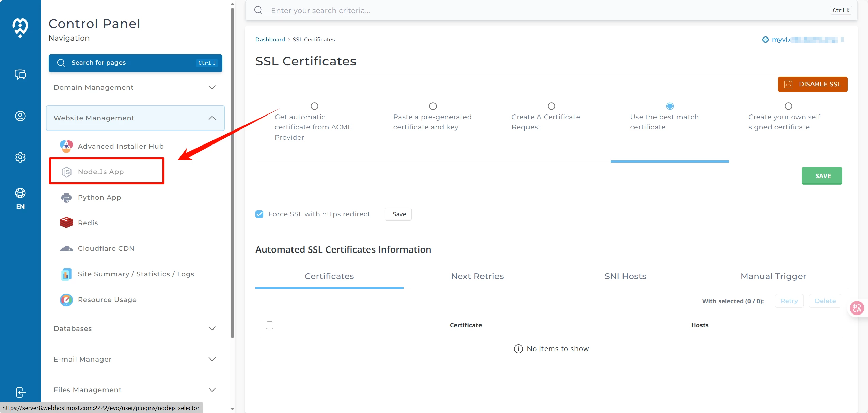Select the ACME Provider automatic certificate option
The image size is (868, 413).
tap(314, 106)
